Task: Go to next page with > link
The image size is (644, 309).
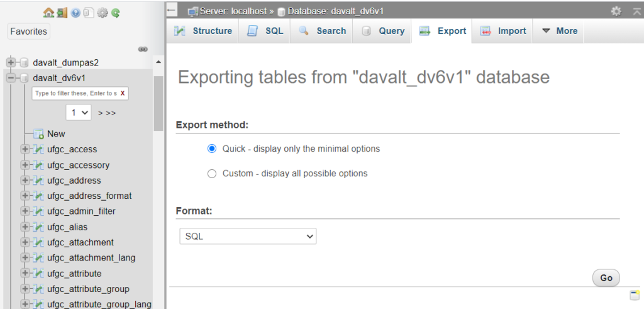Action: [x=100, y=113]
